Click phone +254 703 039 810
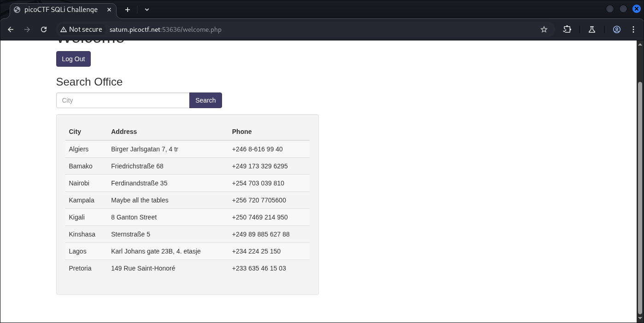The image size is (644, 323). 258,183
